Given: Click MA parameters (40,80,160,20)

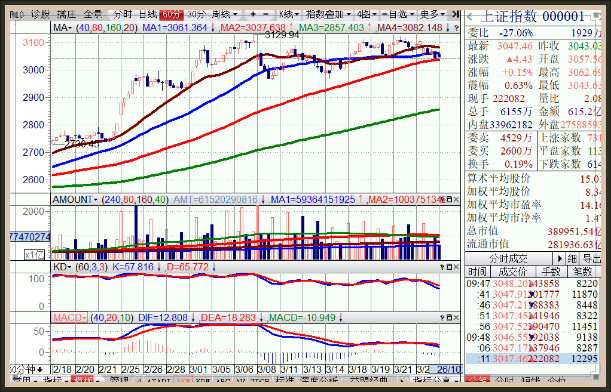Looking at the screenshot, I should click(x=107, y=28).
